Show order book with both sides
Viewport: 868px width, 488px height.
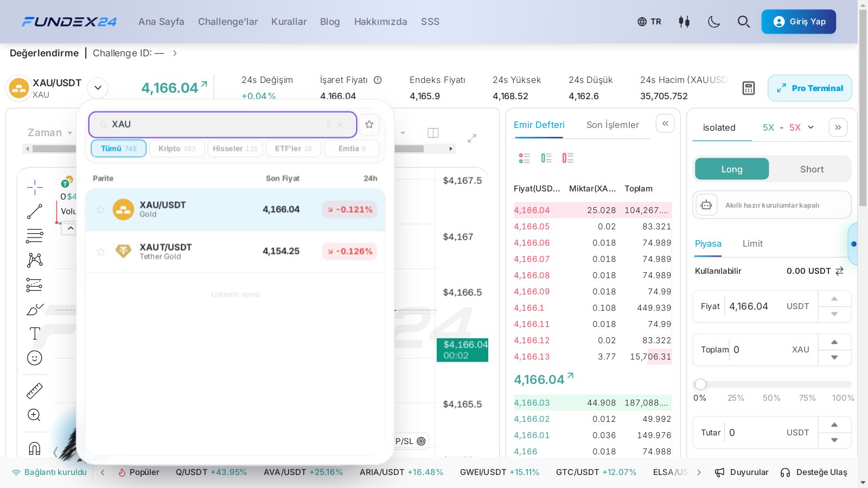(524, 158)
